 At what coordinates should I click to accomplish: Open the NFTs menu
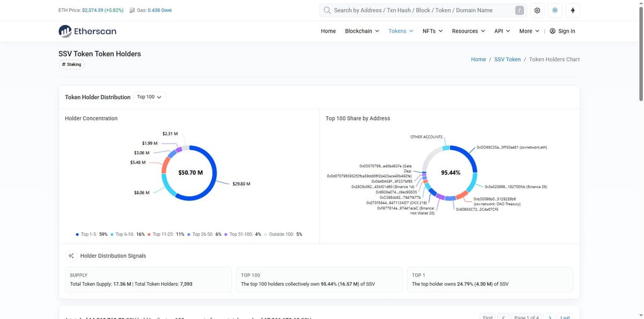(433, 31)
